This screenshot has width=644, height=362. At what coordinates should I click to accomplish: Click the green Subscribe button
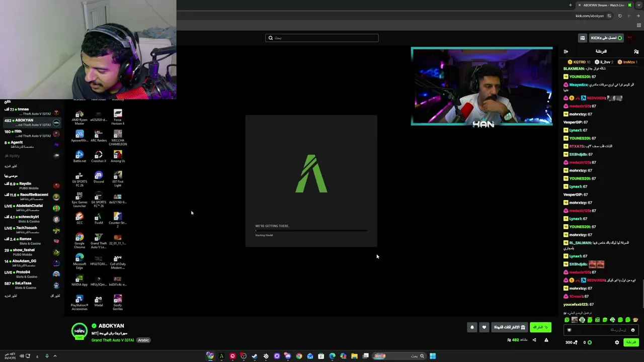point(540,327)
